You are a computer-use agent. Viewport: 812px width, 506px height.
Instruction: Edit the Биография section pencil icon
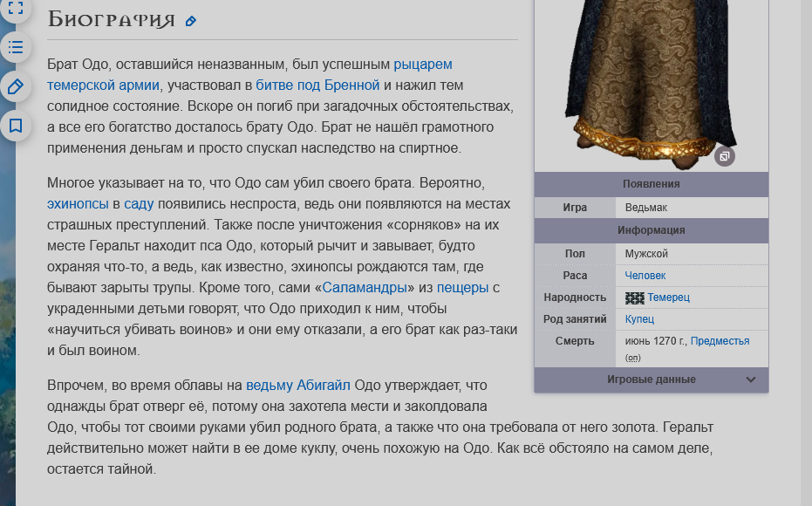pyautogui.click(x=190, y=21)
